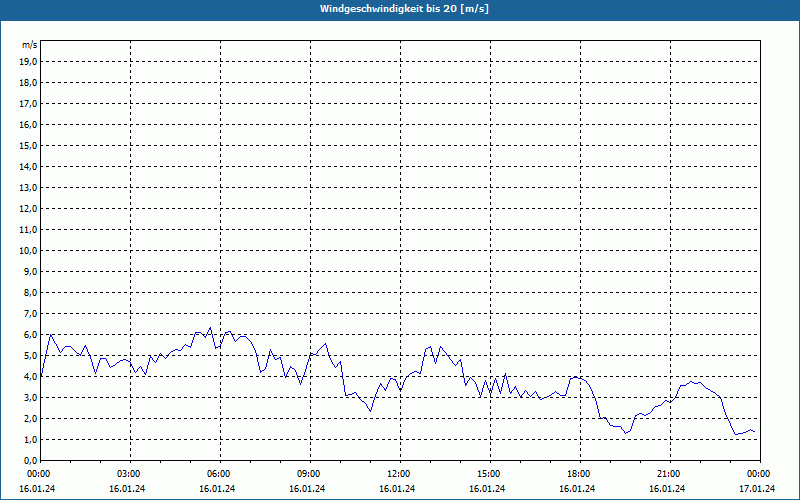The height and width of the screenshot is (500, 800).
Task: Click the 15:00 time axis label
Action: click(x=490, y=473)
